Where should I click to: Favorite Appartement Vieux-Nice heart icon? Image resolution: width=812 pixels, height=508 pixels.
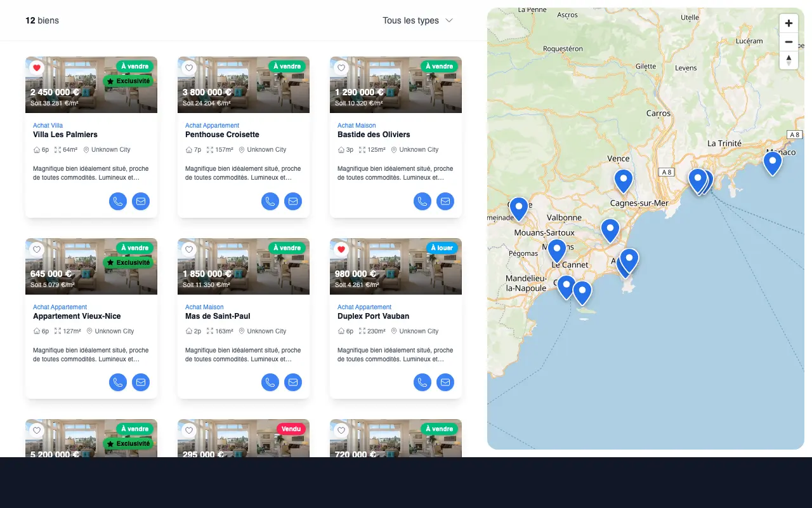[37, 250]
